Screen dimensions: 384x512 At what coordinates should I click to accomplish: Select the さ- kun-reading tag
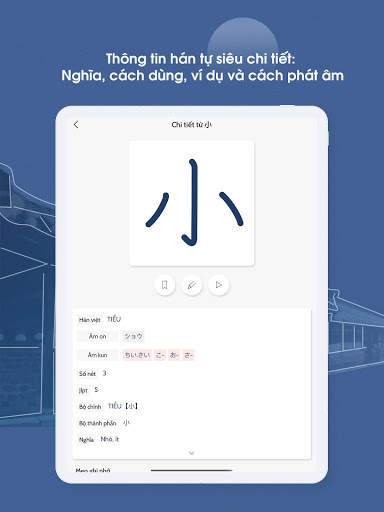pyautogui.click(x=188, y=355)
